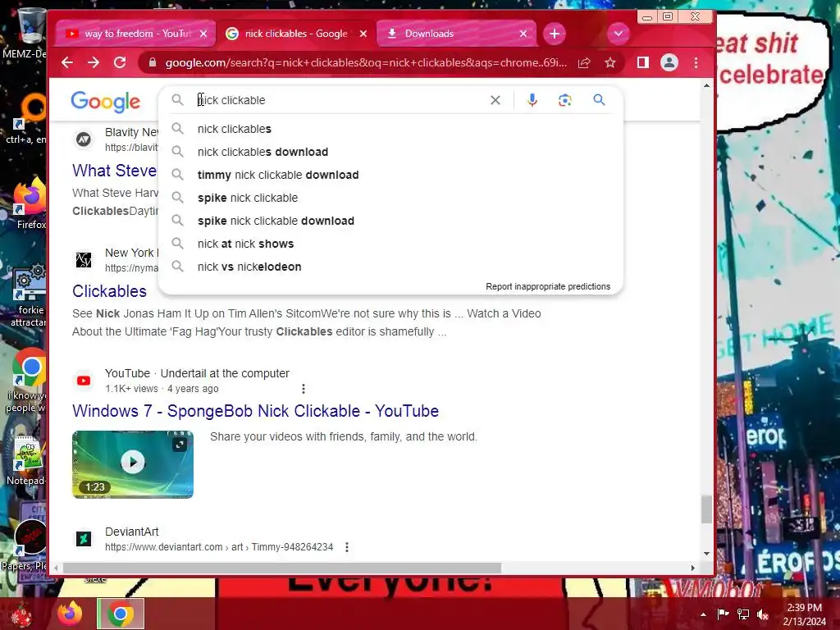
Task: Switch to the Downloads tab
Action: tap(455, 34)
